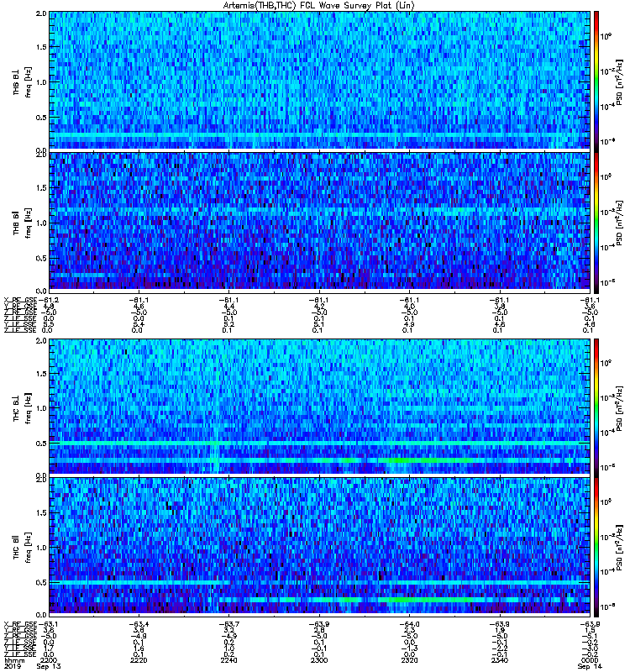Click the 2240 time label
This screenshot has height=672, width=630.
coord(229,660)
